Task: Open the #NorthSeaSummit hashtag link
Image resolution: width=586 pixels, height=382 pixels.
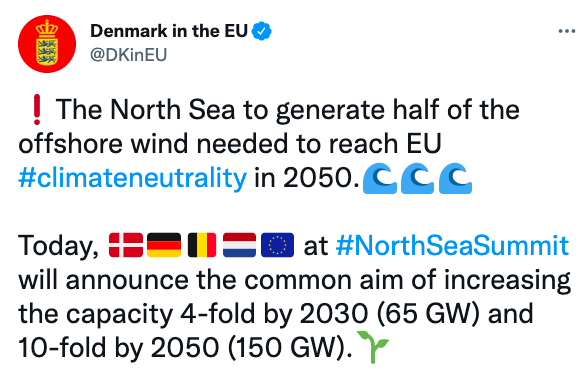Action: click(452, 246)
